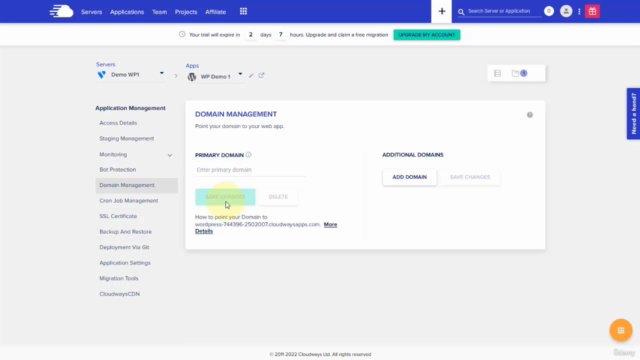Open the Affiliate menu

point(216,12)
